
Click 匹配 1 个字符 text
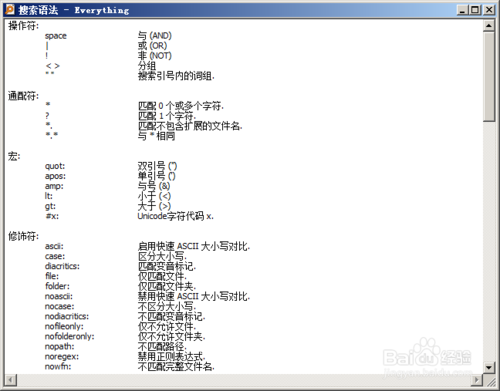167,116
